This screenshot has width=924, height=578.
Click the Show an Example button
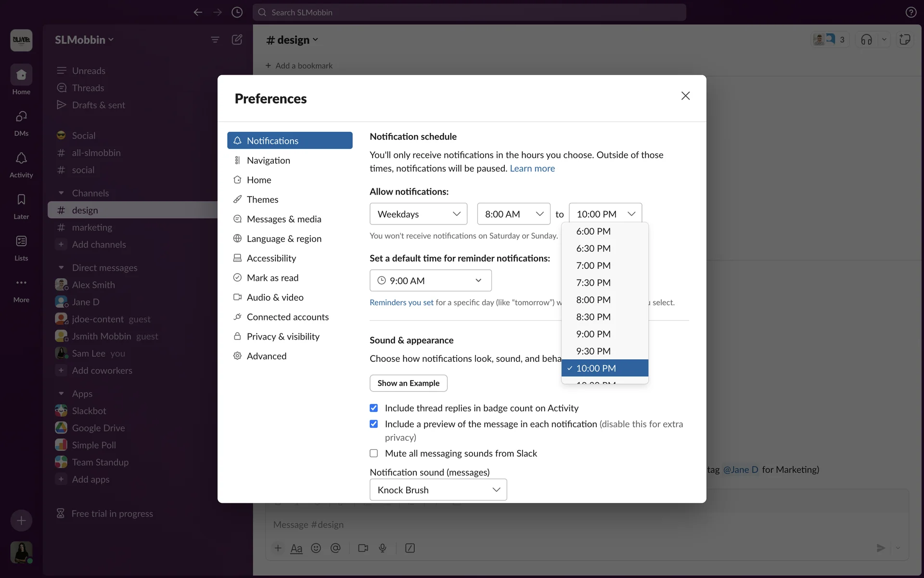pos(408,383)
